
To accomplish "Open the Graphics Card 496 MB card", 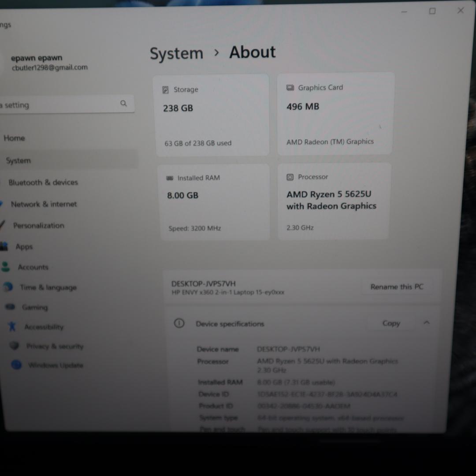I will click(x=335, y=114).
